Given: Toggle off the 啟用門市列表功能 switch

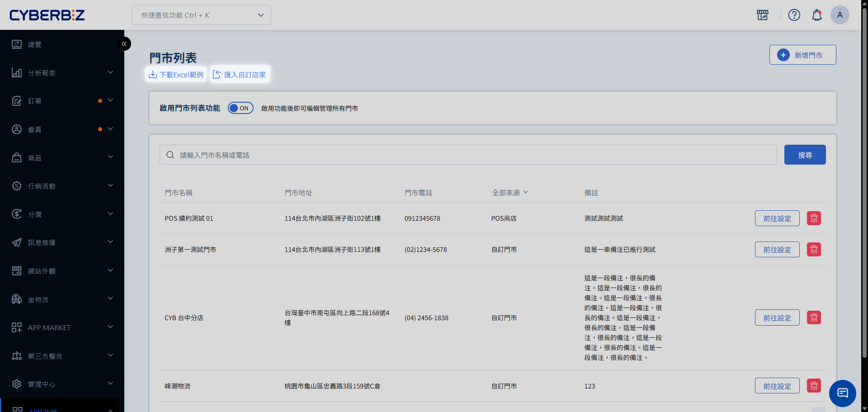Looking at the screenshot, I should [x=241, y=108].
